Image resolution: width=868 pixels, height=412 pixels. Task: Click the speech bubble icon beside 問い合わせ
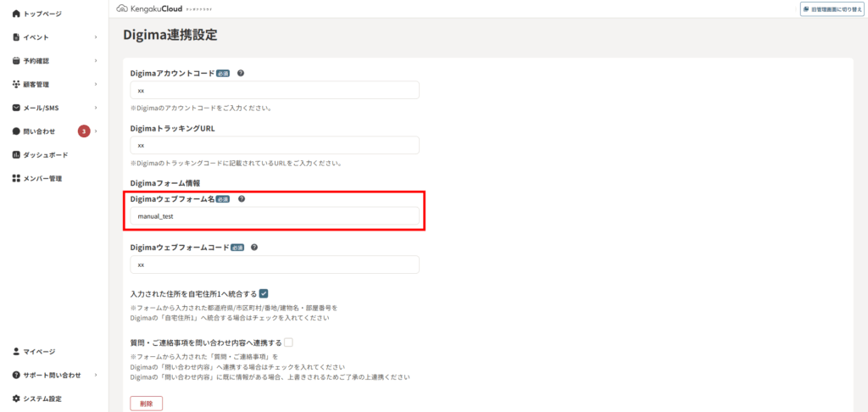(16, 131)
